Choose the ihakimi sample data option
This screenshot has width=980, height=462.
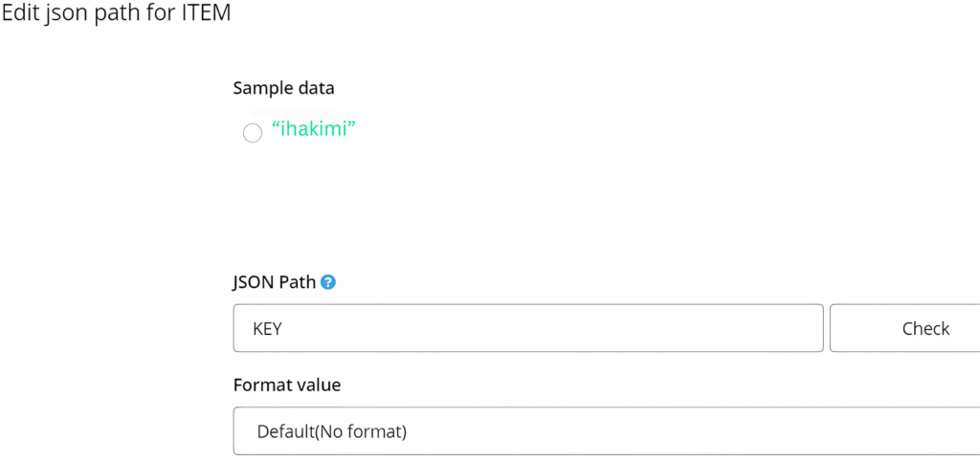pos(253,134)
